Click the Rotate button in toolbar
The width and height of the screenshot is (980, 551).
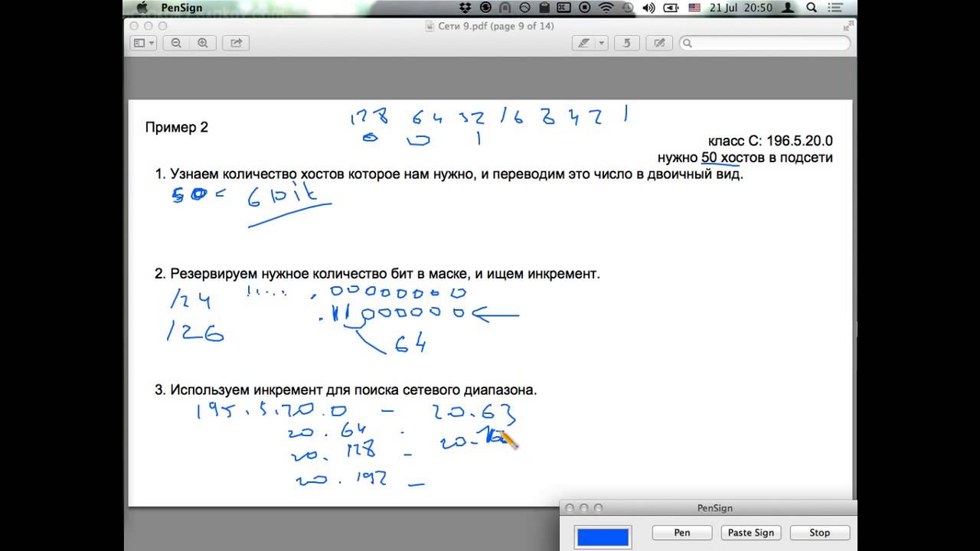[627, 44]
